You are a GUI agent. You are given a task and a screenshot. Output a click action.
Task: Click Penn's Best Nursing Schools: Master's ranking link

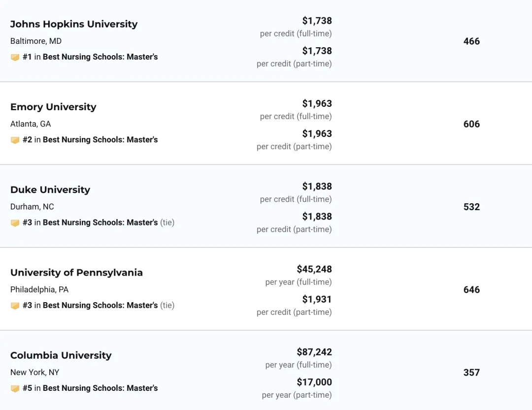(x=100, y=305)
